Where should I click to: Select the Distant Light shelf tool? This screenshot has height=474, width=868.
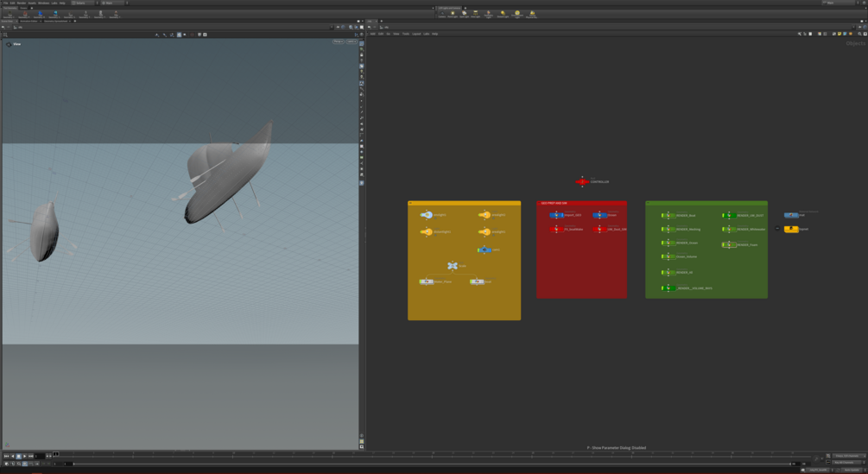[503, 14]
